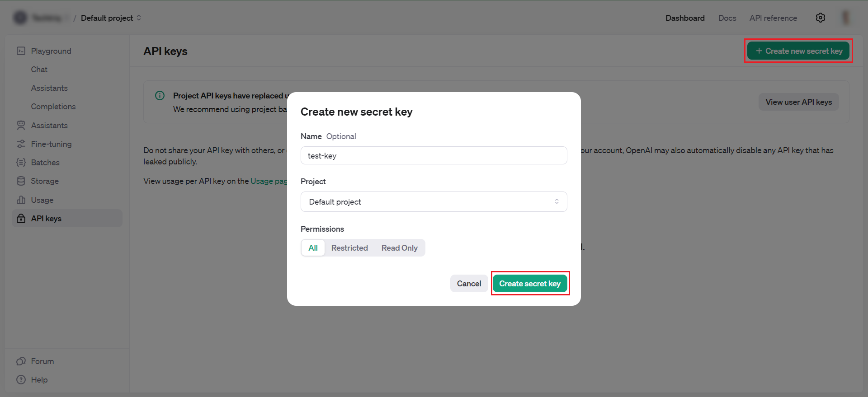Go to the Docs tab

(727, 18)
